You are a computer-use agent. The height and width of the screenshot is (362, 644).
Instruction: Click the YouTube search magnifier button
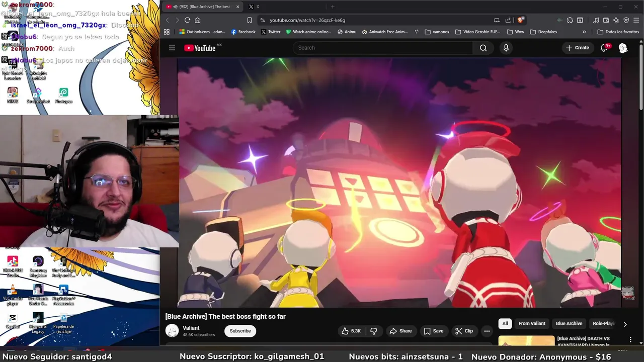pyautogui.click(x=483, y=48)
